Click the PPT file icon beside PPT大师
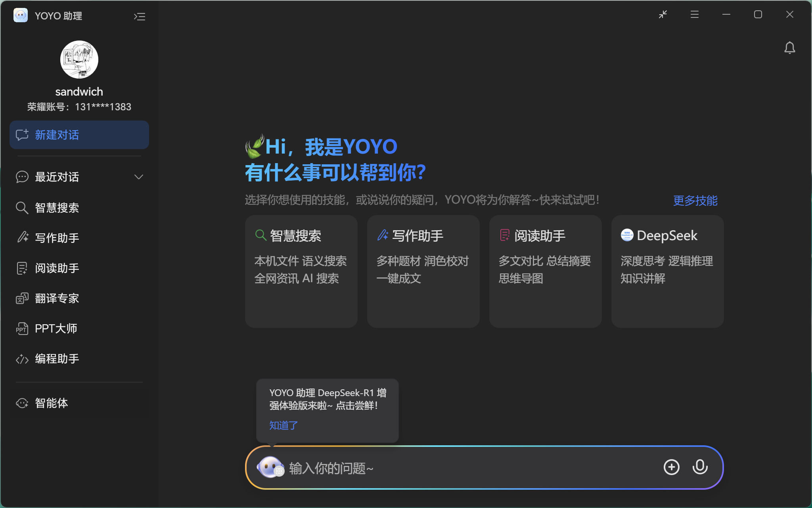The width and height of the screenshot is (812, 508). (x=22, y=329)
